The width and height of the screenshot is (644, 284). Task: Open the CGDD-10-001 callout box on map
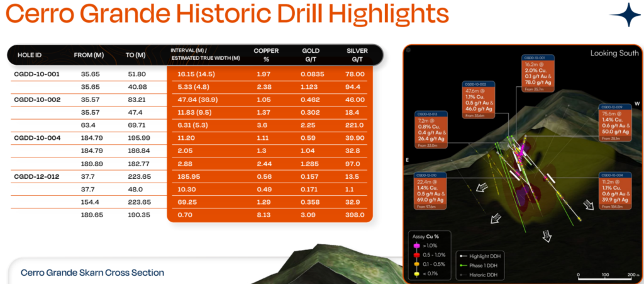pos(542,74)
